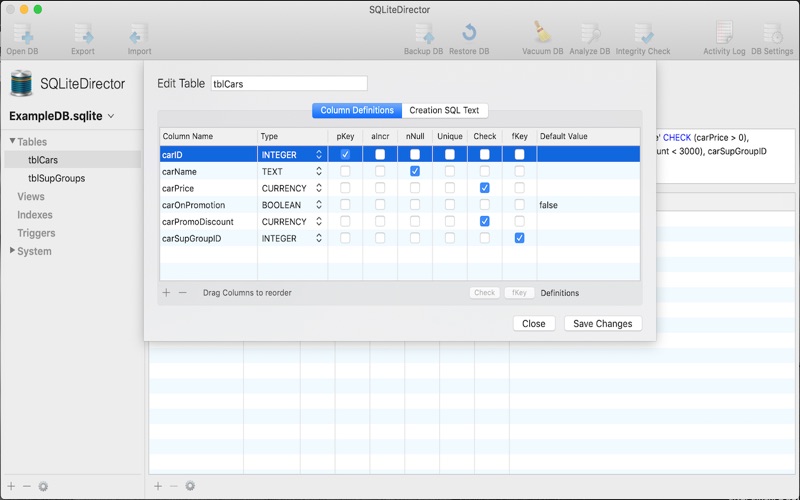The width and height of the screenshot is (800, 500).
Task: Select Indexes in the sidebar
Action: (x=35, y=215)
